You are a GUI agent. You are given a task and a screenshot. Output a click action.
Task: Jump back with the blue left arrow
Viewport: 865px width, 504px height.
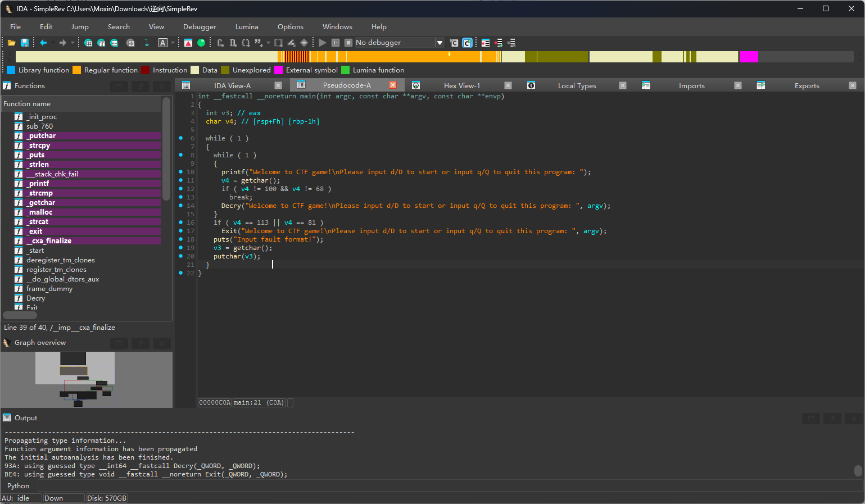coord(43,43)
